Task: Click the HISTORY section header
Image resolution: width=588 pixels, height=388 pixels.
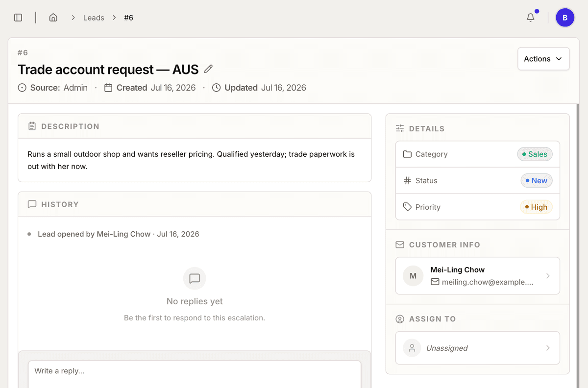Action: [60, 204]
